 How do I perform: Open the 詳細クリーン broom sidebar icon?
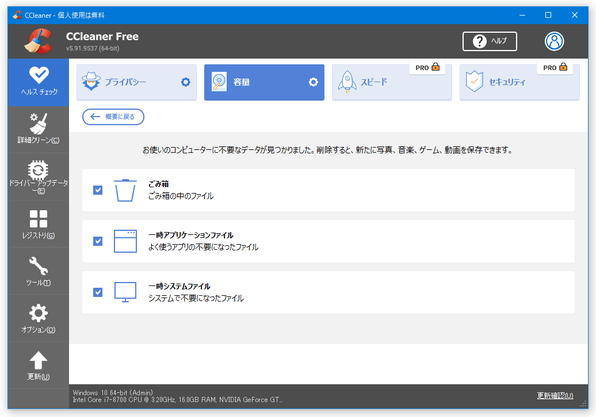(38, 124)
